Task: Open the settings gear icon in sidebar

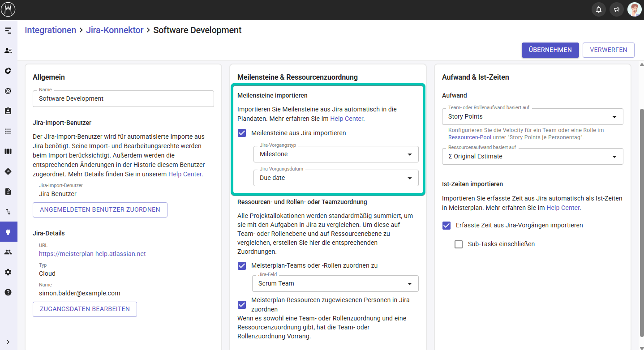Action: click(x=8, y=272)
